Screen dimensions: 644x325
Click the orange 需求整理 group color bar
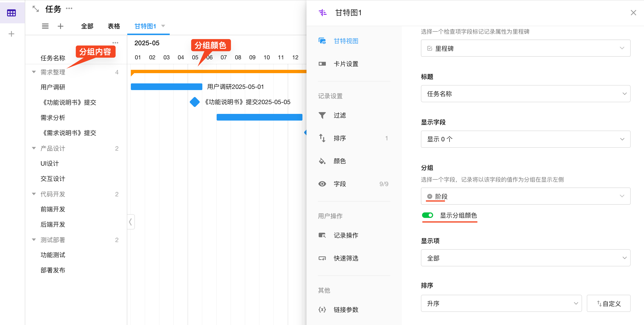(x=218, y=71)
